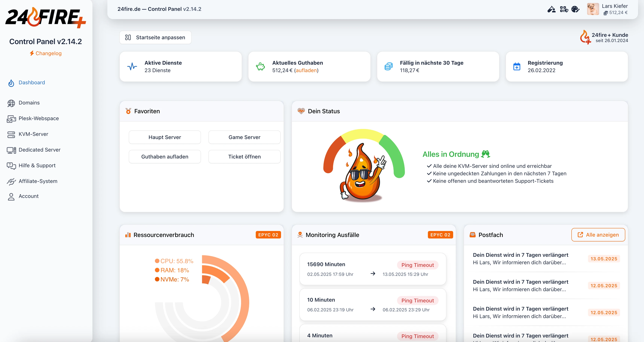Click the Account person icon
644x342 pixels.
point(11,197)
